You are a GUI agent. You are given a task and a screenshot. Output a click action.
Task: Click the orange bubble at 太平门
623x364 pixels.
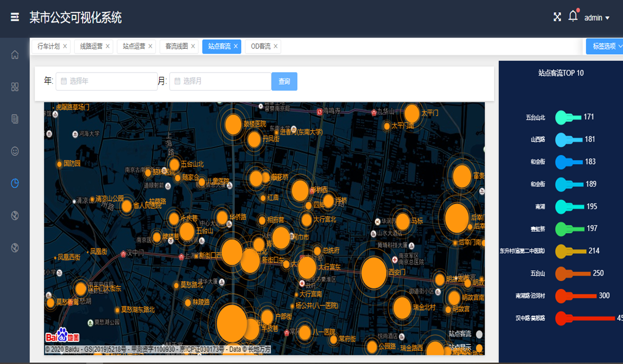[x=411, y=113]
